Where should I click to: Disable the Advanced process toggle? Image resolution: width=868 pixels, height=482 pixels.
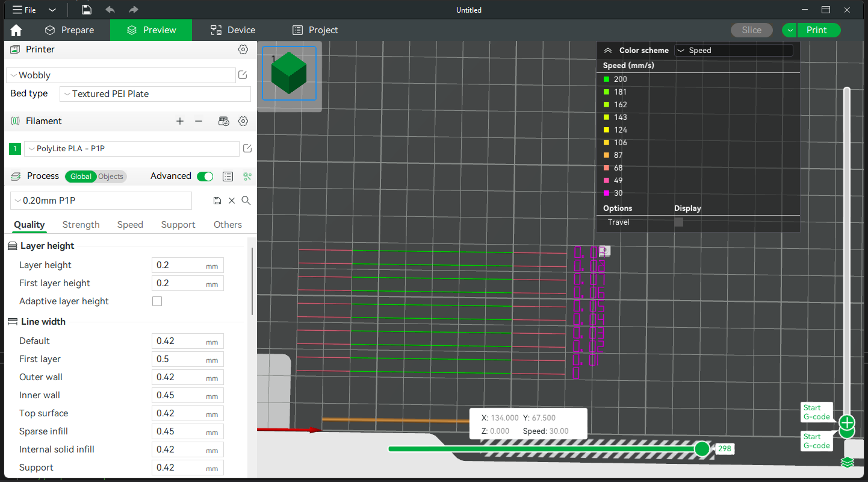205,176
